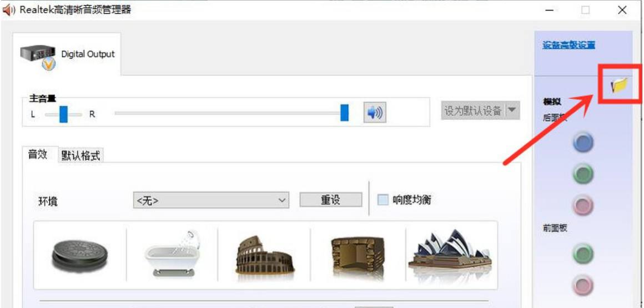Open the 环境 dropdown showing <无>
Viewport: 644px width, 308px height.
click(212, 200)
